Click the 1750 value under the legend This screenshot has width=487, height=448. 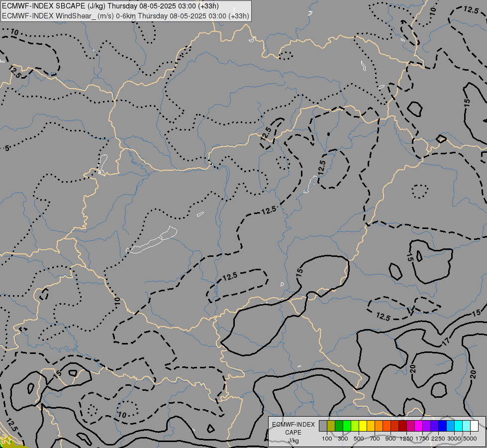[x=422, y=439]
